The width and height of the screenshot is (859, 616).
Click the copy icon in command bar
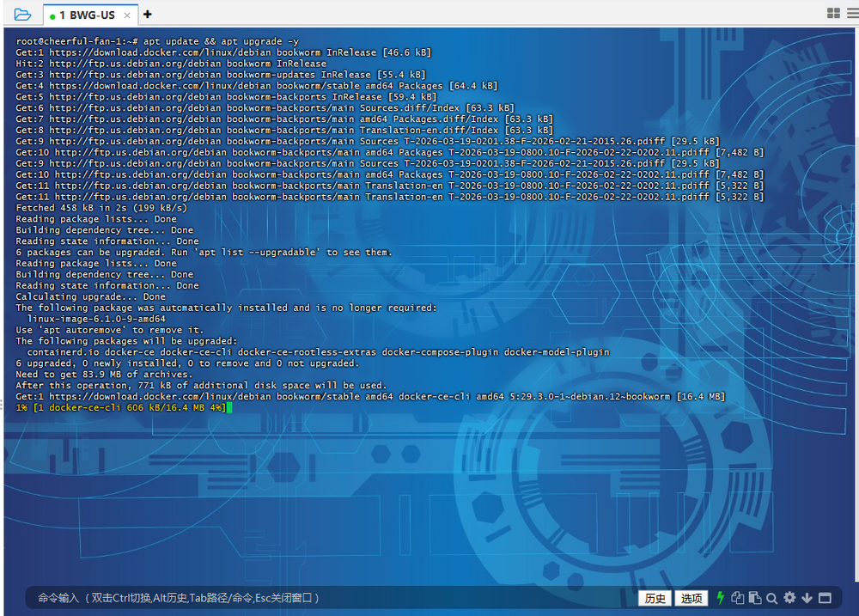click(738, 598)
